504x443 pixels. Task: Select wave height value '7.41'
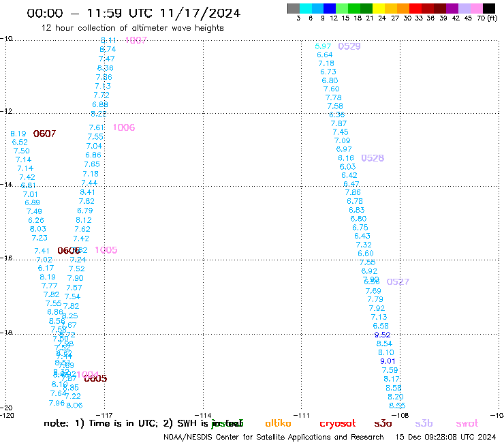pos(42,251)
